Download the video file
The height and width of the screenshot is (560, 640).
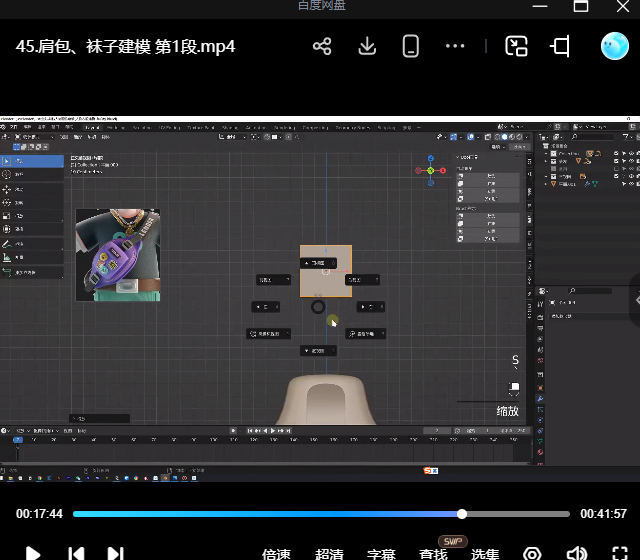[x=367, y=46]
